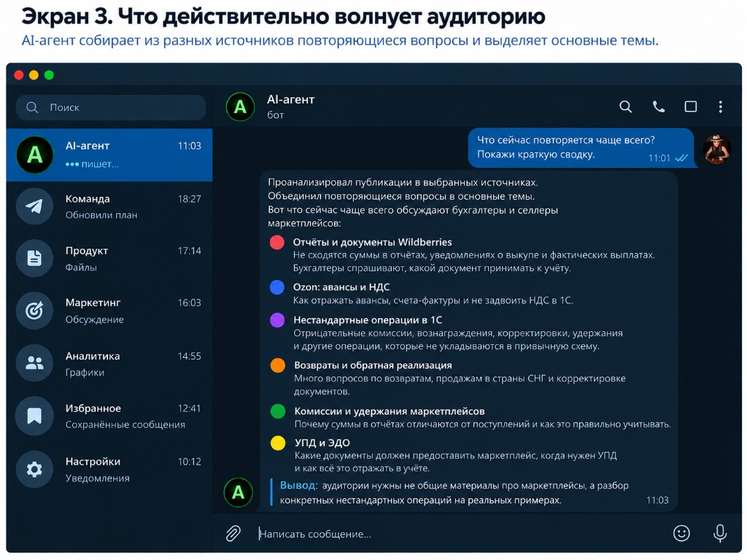This screenshot has width=747, height=560.
Task: Click the 11:03 timestamp of bot message
Action: point(657,500)
